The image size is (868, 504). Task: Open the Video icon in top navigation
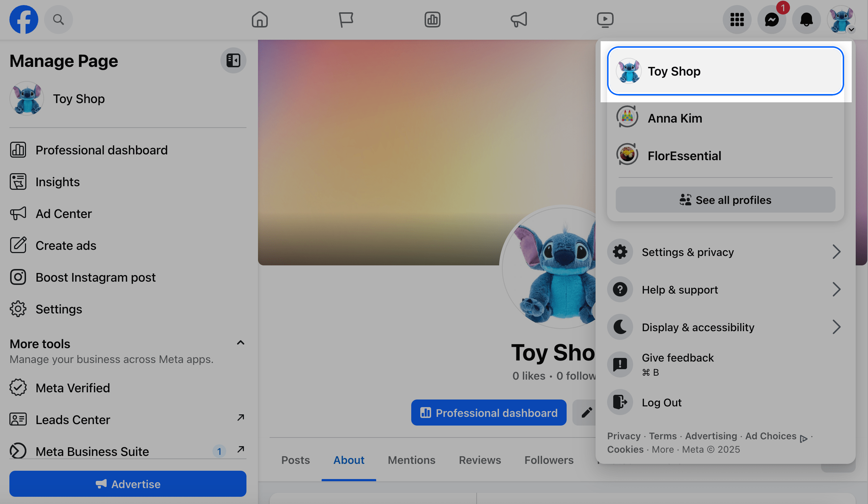605,20
